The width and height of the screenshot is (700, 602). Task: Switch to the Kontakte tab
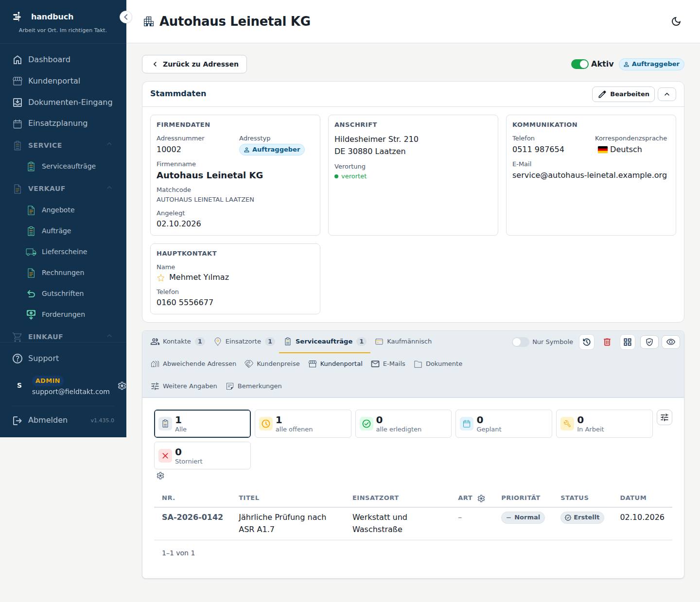point(177,342)
